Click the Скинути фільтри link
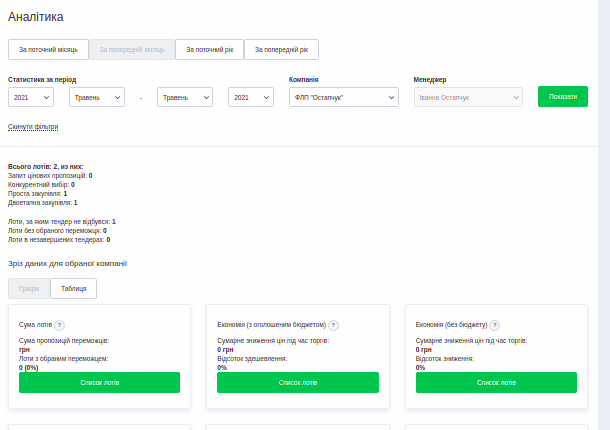610x430 pixels. pyautogui.click(x=33, y=127)
